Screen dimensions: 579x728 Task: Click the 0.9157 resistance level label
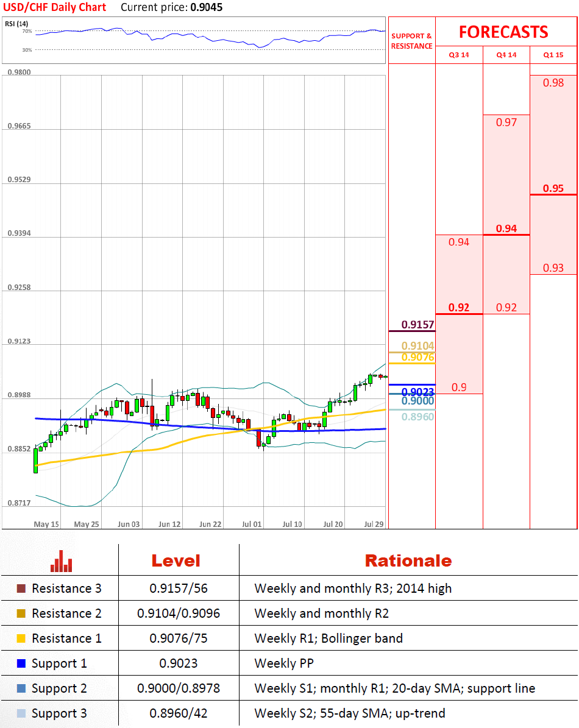[x=417, y=325]
